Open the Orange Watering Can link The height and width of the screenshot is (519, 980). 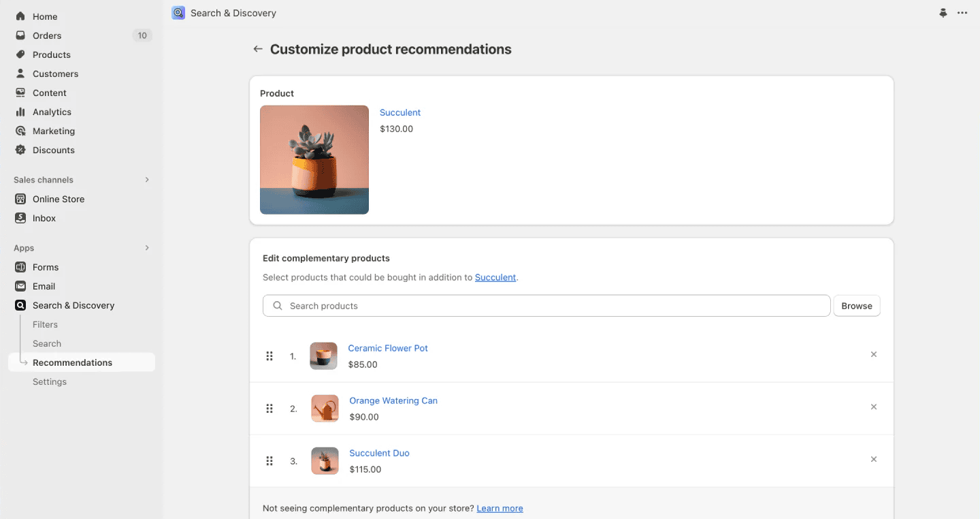(x=393, y=400)
